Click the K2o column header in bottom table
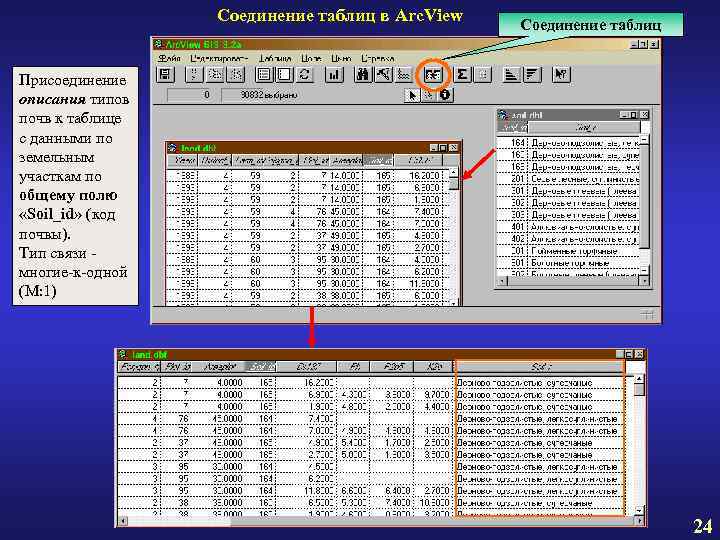 point(433,367)
